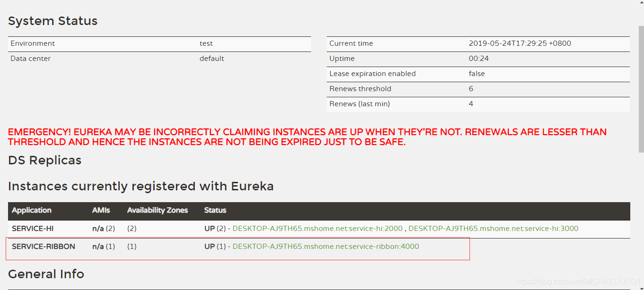The image size is (644, 290).
Task: Click the Environment label
Action: (x=33, y=43)
